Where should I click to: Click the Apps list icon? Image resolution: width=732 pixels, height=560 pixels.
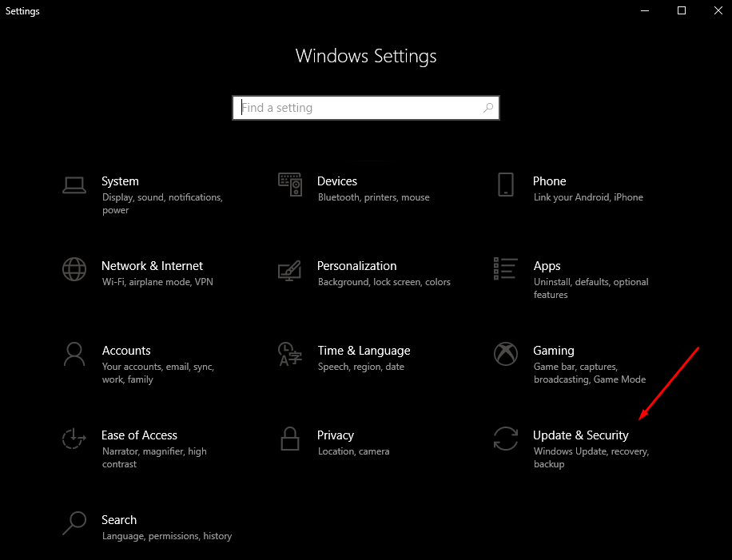click(505, 269)
